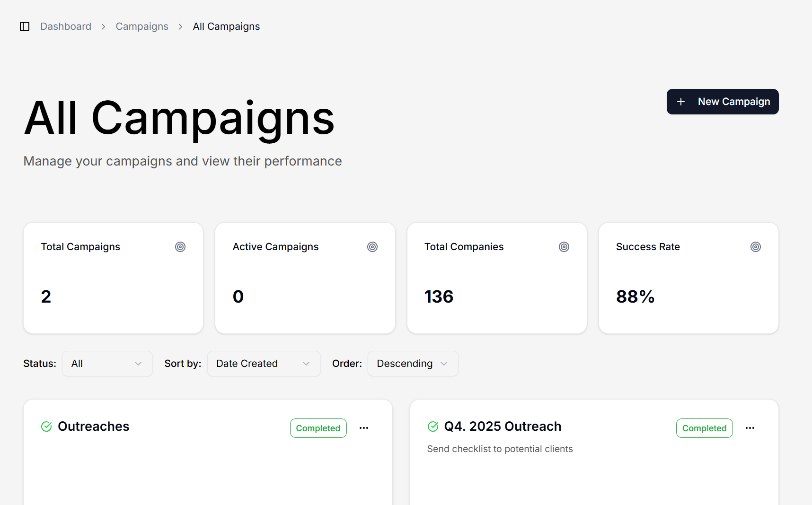
Task: Open the options menu for Q4. 2025 Outreach
Action: [750, 428]
